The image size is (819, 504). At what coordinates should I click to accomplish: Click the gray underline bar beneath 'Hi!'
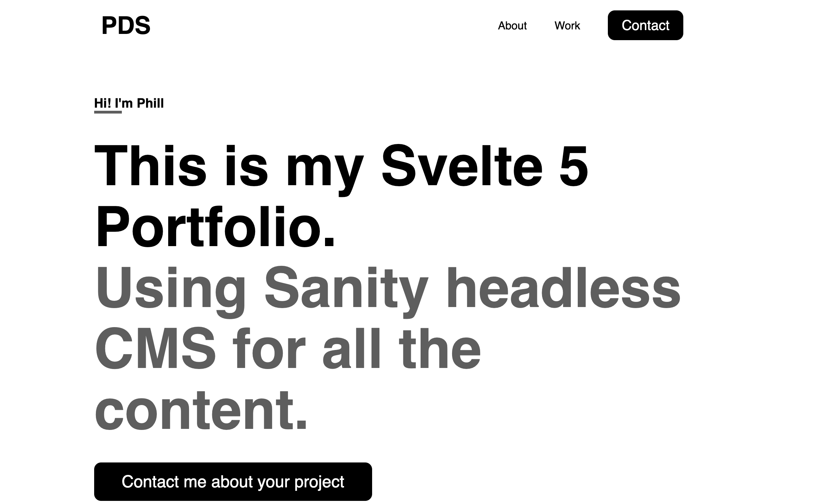(x=108, y=112)
